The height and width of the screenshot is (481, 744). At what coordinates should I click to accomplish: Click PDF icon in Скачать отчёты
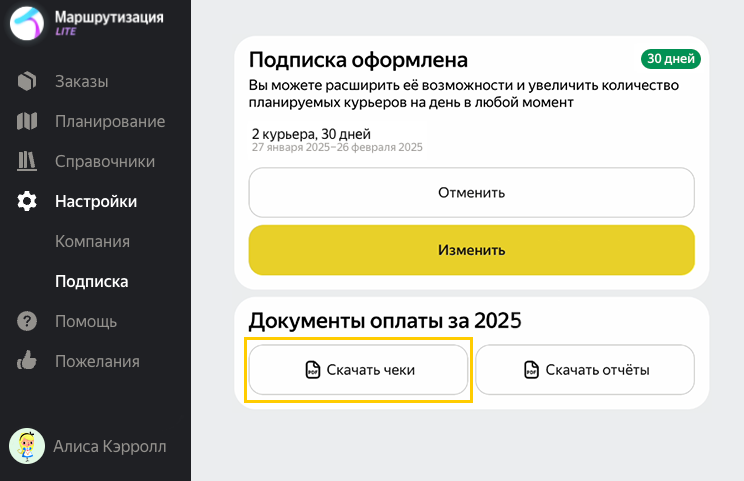531,370
